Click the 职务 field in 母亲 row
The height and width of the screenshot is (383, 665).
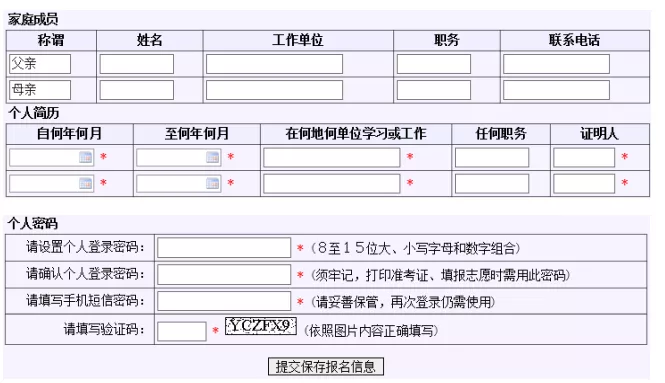[433, 90]
